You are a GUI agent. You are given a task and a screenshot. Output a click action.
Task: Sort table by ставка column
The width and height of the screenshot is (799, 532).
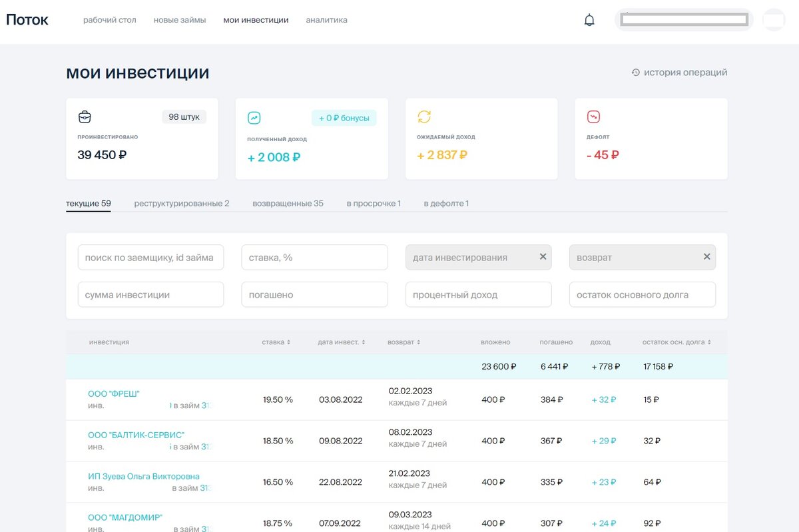click(x=276, y=342)
